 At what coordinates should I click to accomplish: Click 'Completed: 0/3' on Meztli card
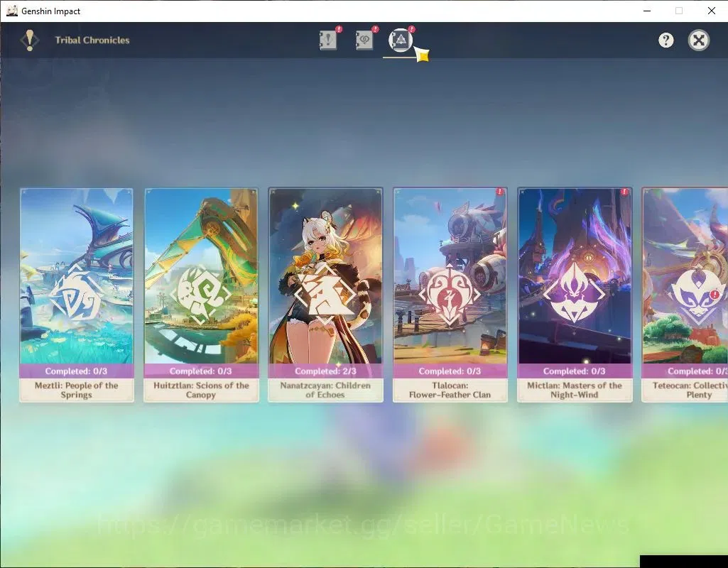(x=76, y=371)
